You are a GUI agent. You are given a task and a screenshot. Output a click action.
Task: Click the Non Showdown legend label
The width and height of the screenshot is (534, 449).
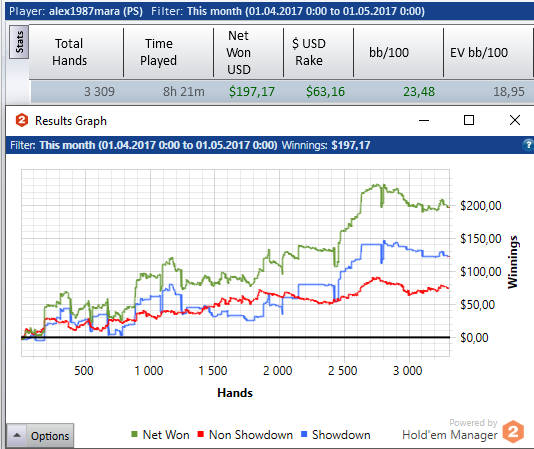[x=251, y=435]
